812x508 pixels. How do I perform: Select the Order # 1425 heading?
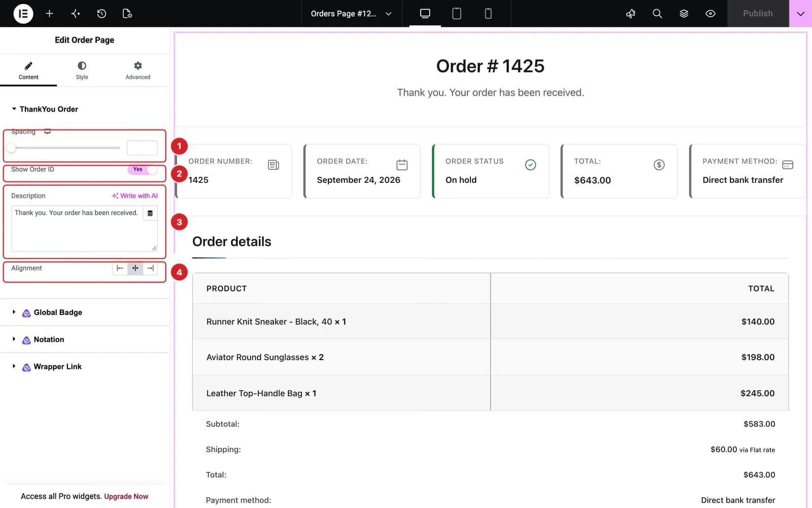(490, 66)
